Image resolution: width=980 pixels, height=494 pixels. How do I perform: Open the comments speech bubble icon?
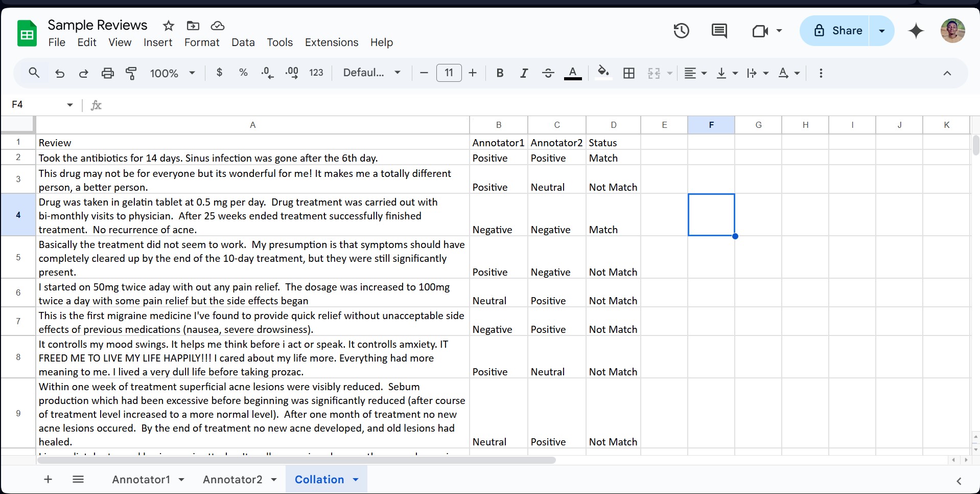pyautogui.click(x=719, y=31)
